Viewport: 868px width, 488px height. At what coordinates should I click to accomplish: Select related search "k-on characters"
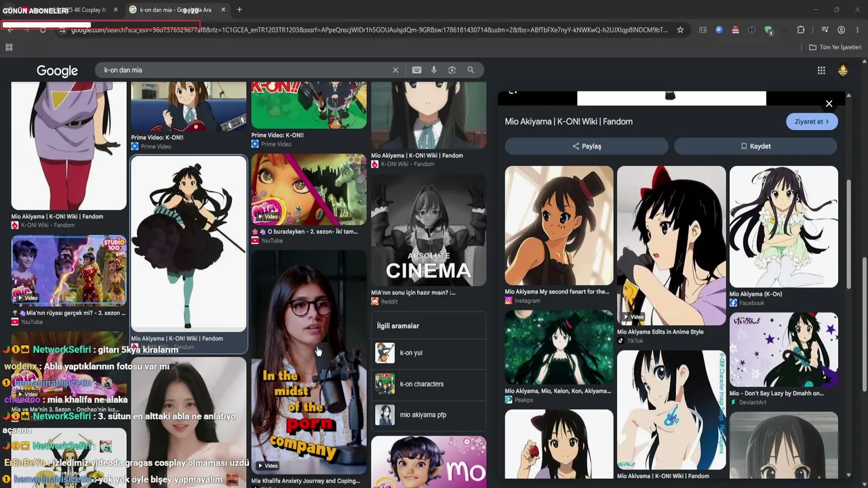430,384
